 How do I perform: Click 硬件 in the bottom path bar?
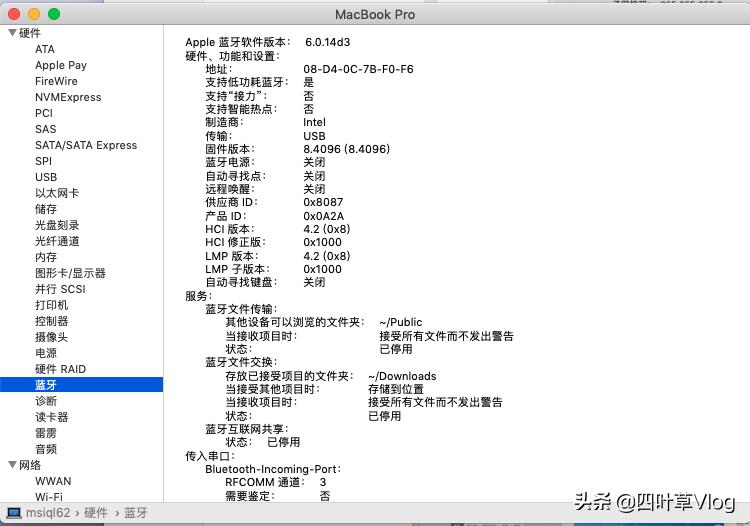click(96, 513)
